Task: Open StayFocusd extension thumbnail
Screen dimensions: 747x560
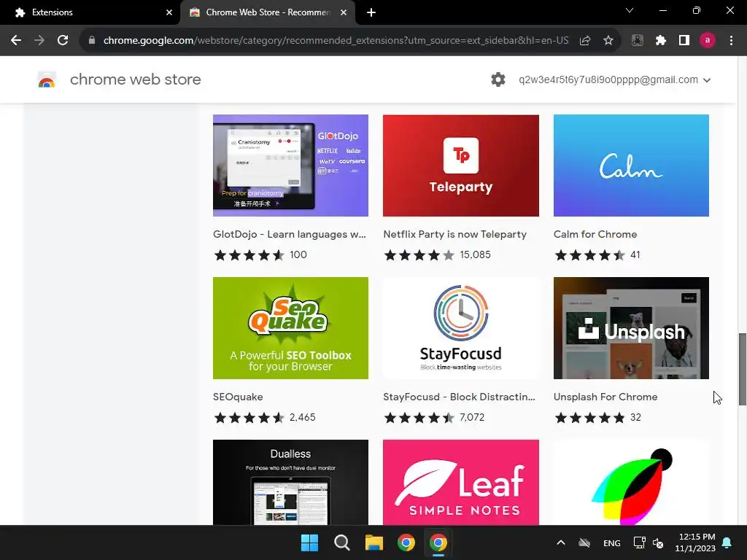Action: [461, 328]
